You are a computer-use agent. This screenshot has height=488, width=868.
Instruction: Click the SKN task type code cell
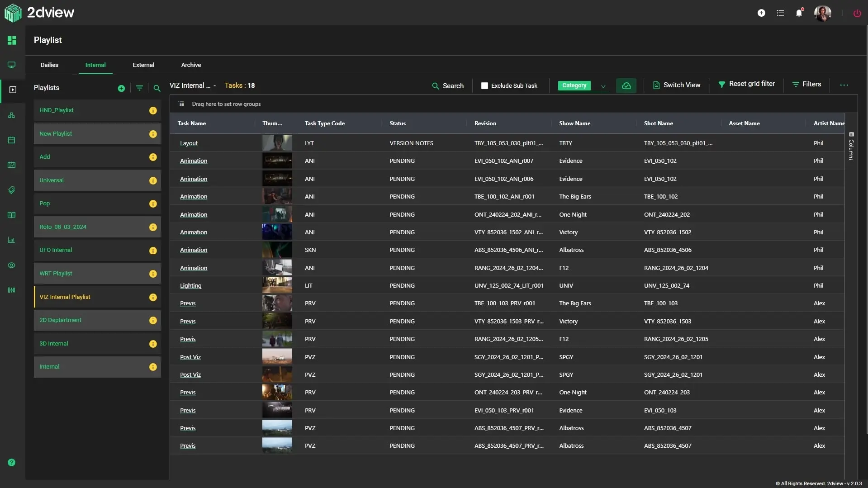tap(310, 250)
